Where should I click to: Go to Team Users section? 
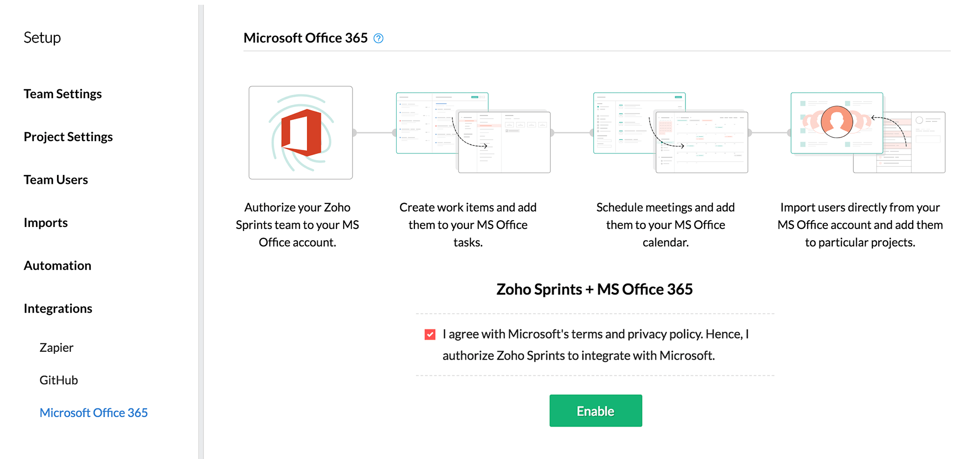(x=55, y=180)
